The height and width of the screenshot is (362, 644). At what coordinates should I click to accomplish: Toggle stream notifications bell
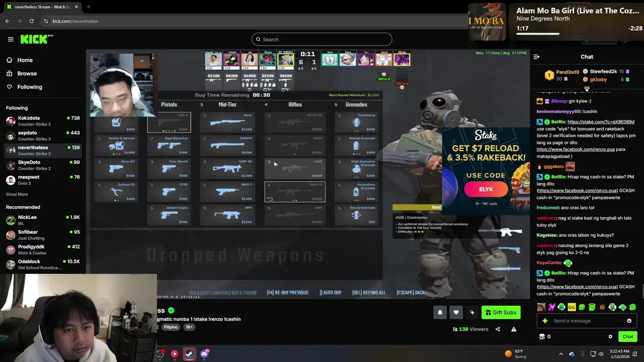pos(440,313)
